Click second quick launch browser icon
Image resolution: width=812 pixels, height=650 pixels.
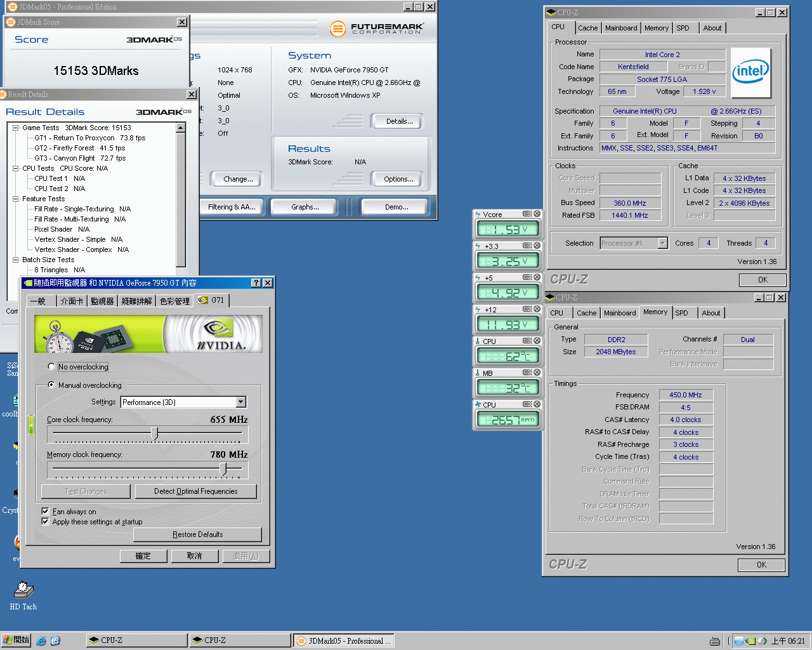click(x=55, y=641)
